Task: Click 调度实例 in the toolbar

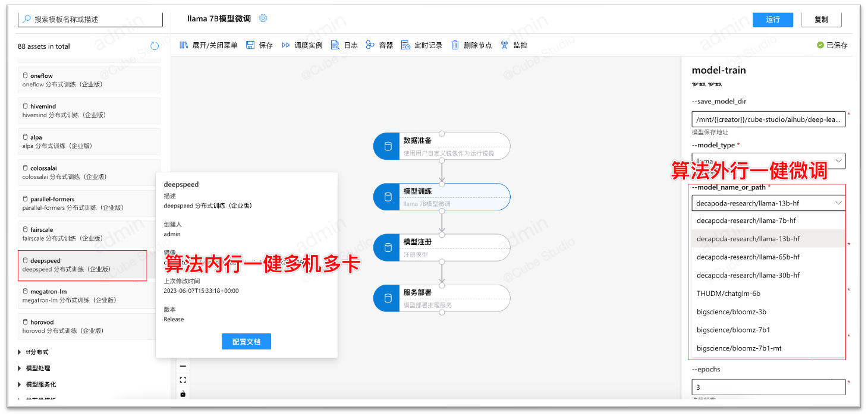Action: [286, 45]
